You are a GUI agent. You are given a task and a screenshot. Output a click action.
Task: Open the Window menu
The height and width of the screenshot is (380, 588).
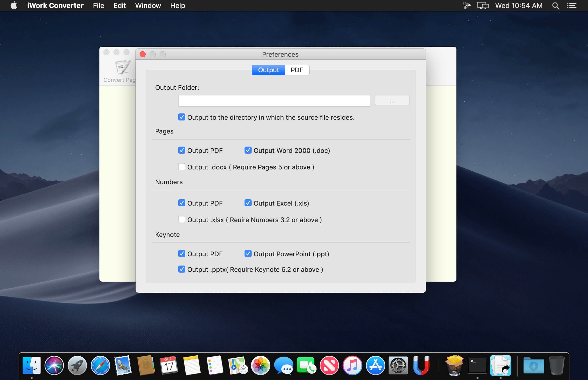(x=148, y=5)
